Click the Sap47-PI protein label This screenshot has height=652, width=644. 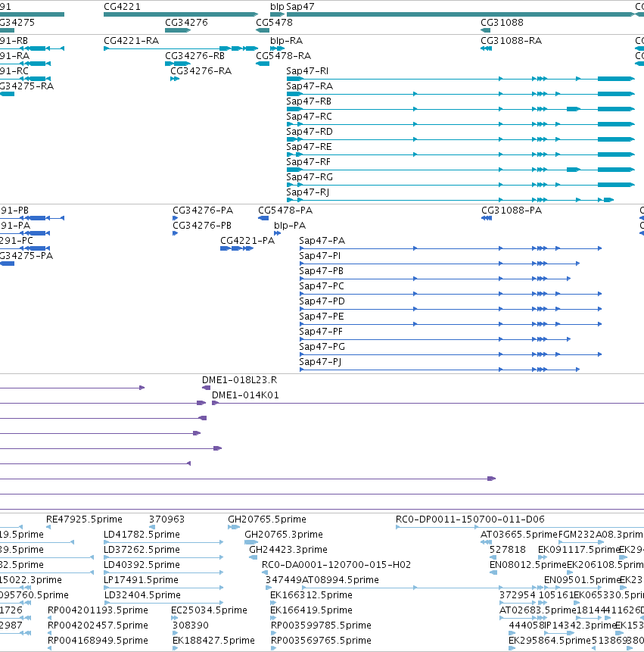pos(319,256)
